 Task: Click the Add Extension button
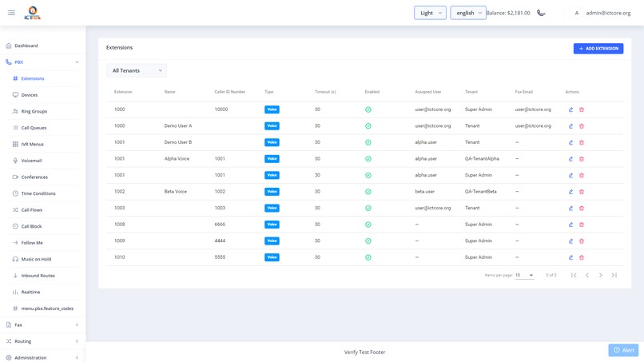pyautogui.click(x=598, y=49)
